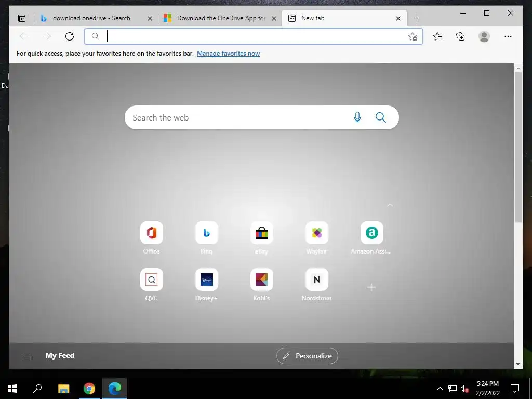Image resolution: width=532 pixels, height=399 pixels.
Task: Close the Download the OneDrive App tab
Action: pos(274,18)
